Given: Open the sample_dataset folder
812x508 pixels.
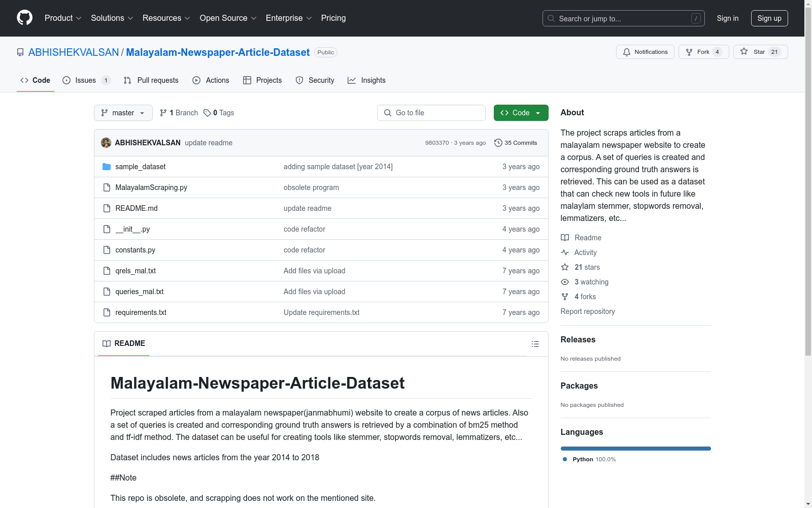Looking at the screenshot, I should tap(141, 167).
